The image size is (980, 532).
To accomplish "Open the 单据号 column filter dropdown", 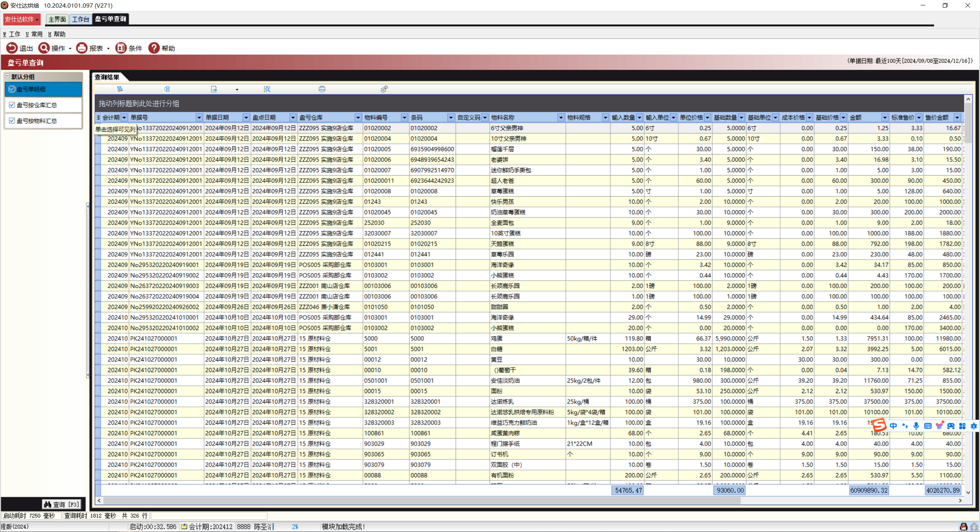I will pyautogui.click(x=199, y=117).
